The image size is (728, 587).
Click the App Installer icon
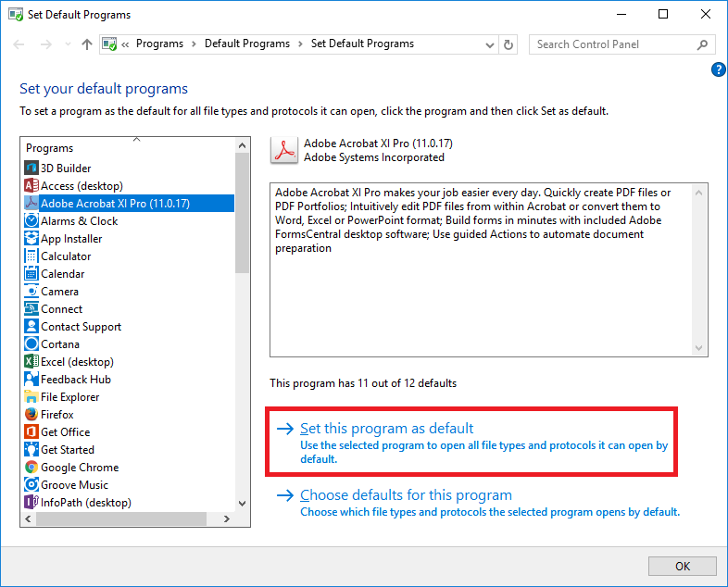tap(31, 238)
